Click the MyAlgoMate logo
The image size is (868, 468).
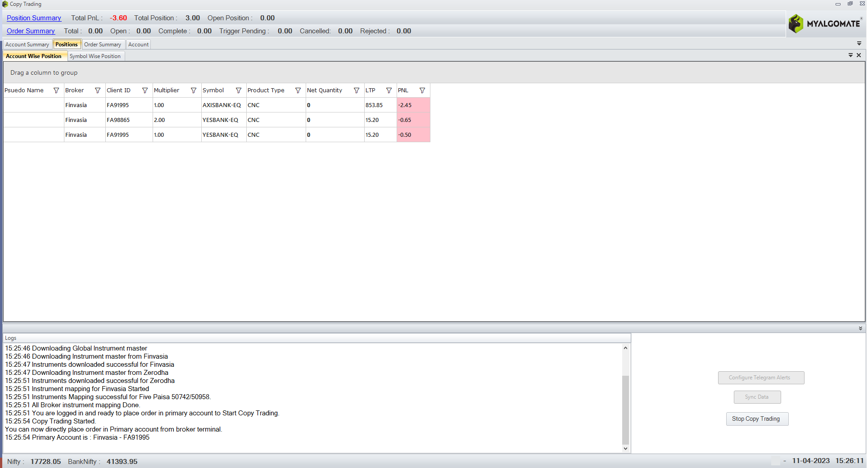(826, 23)
